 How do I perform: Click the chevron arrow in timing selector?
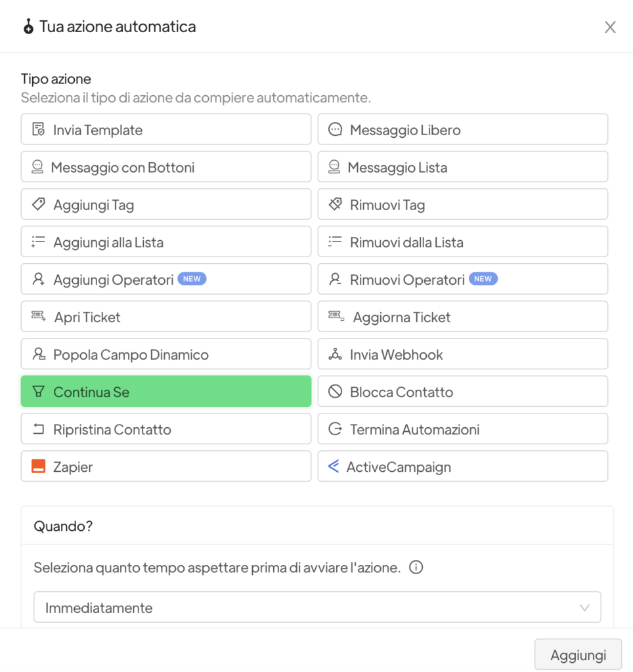584,608
